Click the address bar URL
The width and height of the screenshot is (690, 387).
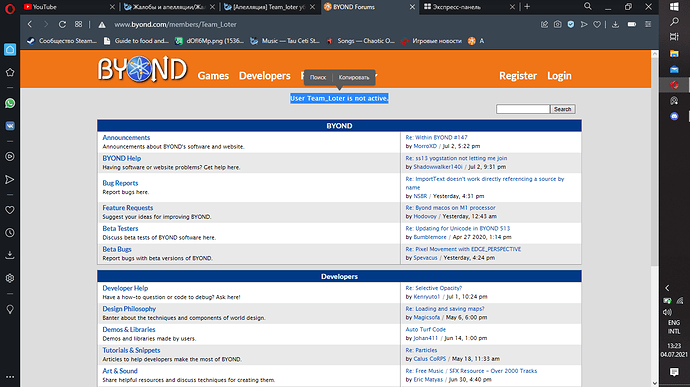[x=176, y=25]
